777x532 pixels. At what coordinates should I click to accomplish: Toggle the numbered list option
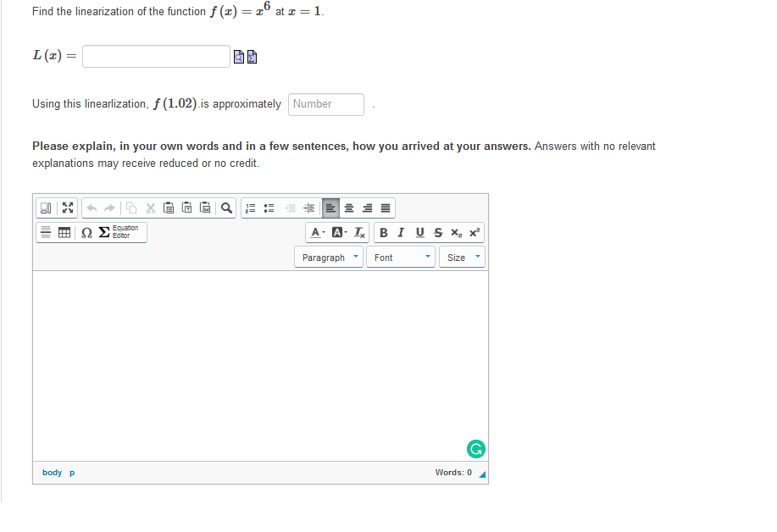[249, 208]
